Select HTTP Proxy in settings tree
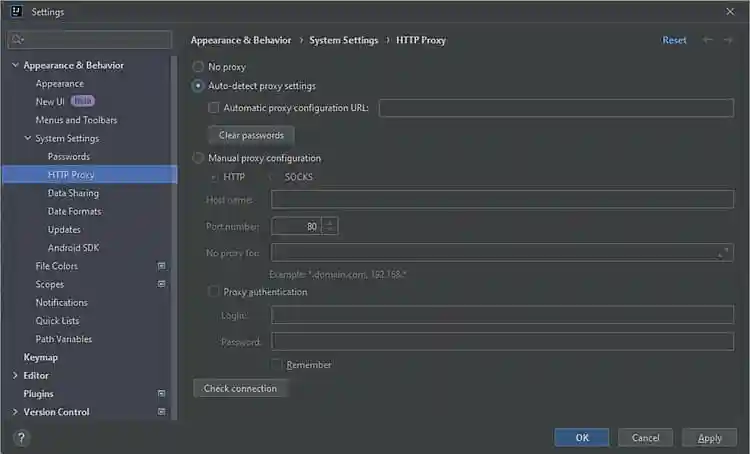The width and height of the screenshot is (750, 454). (x=89, y=175)
